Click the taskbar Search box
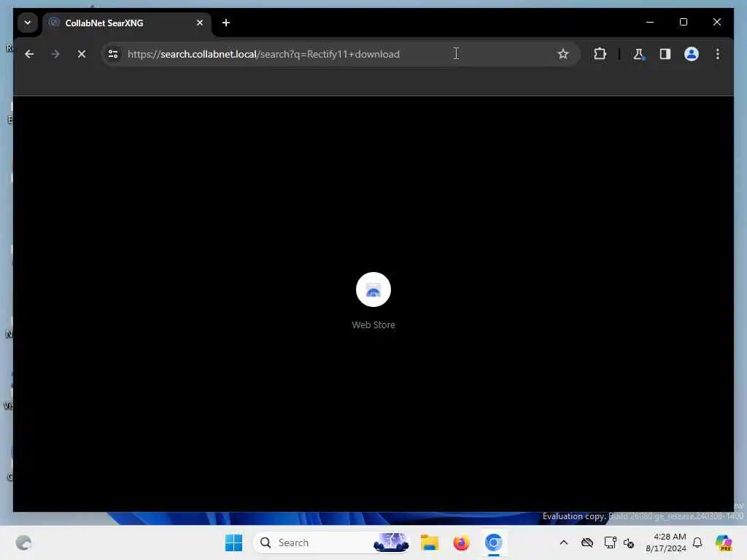The height and width of the screenshot is (560, 747). point(332,542)
